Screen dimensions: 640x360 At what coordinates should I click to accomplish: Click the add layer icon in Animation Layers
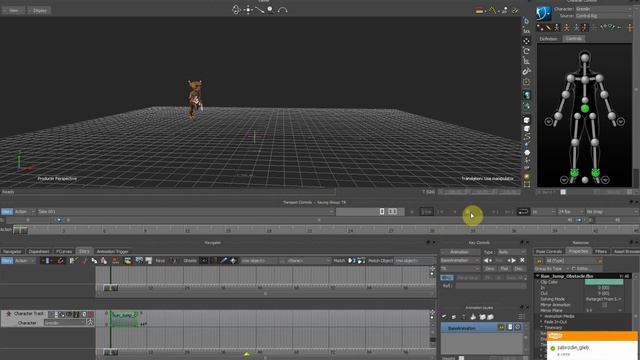[x=444, y=317]
